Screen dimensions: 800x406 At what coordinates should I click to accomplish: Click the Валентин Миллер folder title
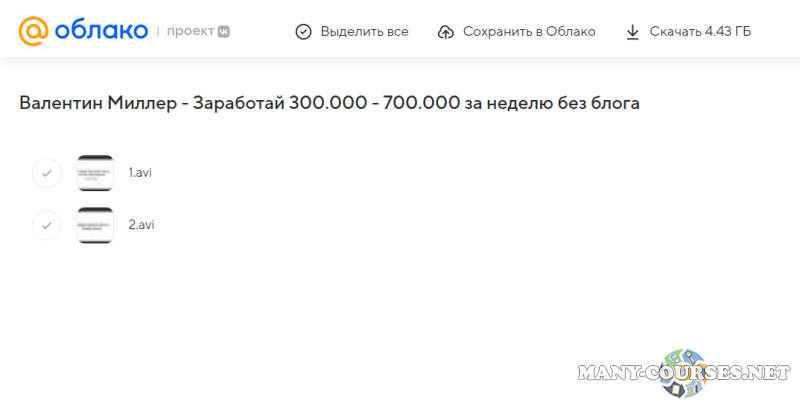(329, 104)
